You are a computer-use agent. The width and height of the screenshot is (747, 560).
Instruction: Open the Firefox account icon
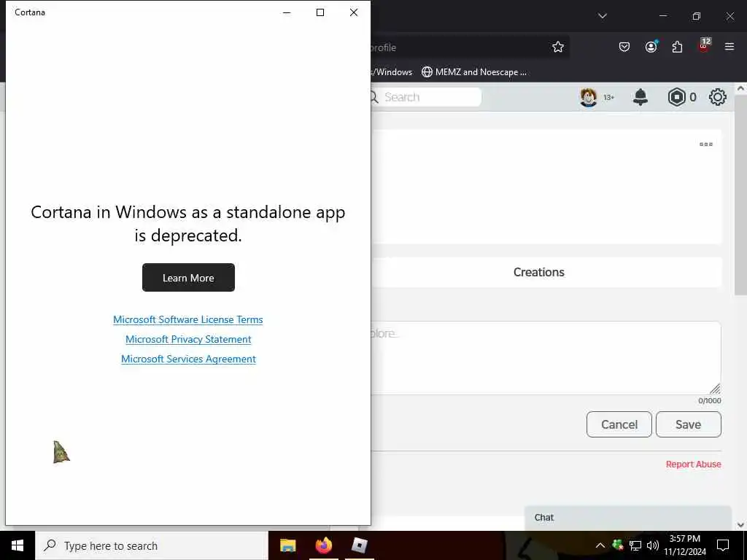[651, 47]
